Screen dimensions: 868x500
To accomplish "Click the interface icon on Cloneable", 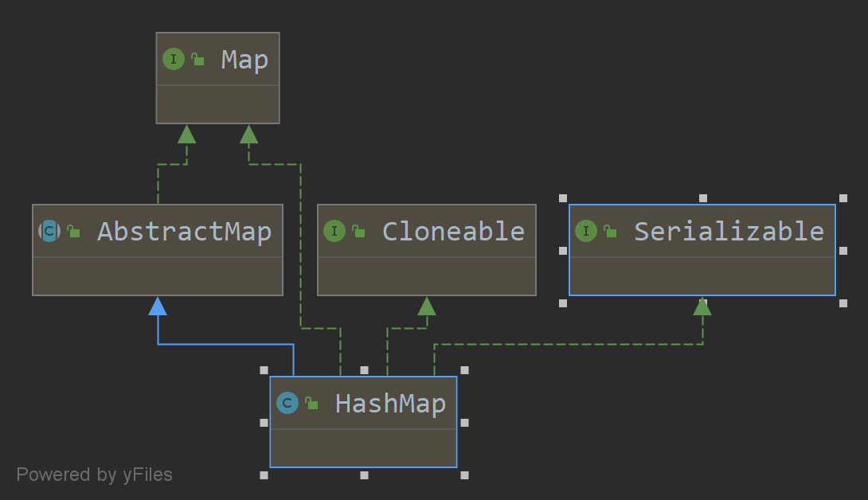I will point(335,232).
